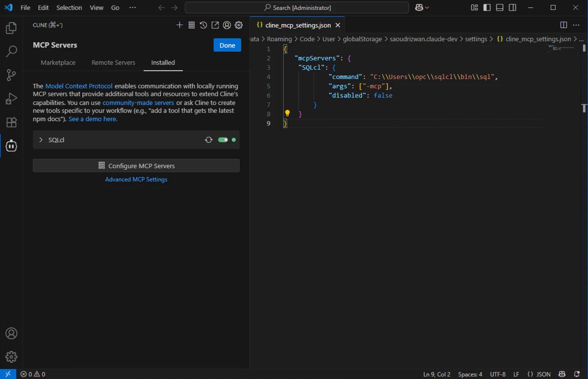Open the Selection menu
This screenshot has width=588, height=379.
click(x=69, y=7)
